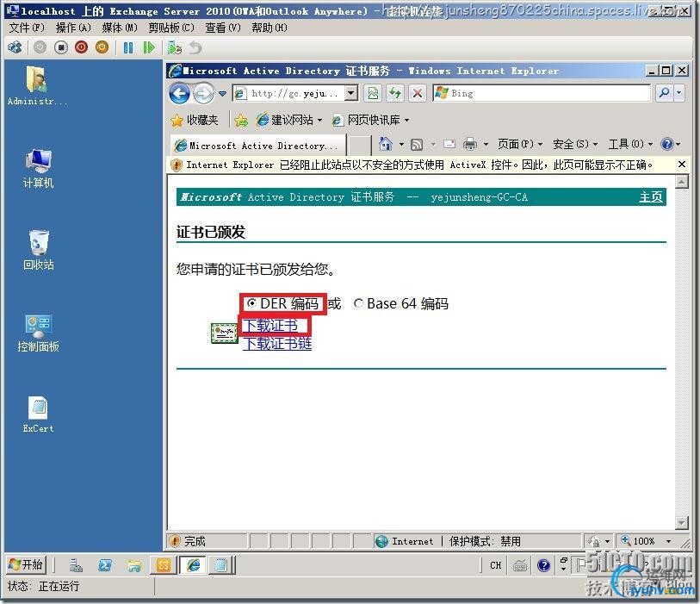Click the Revert (undo arrow) icon
Viewport: 700px width, 604px height.
pos(195,47)
